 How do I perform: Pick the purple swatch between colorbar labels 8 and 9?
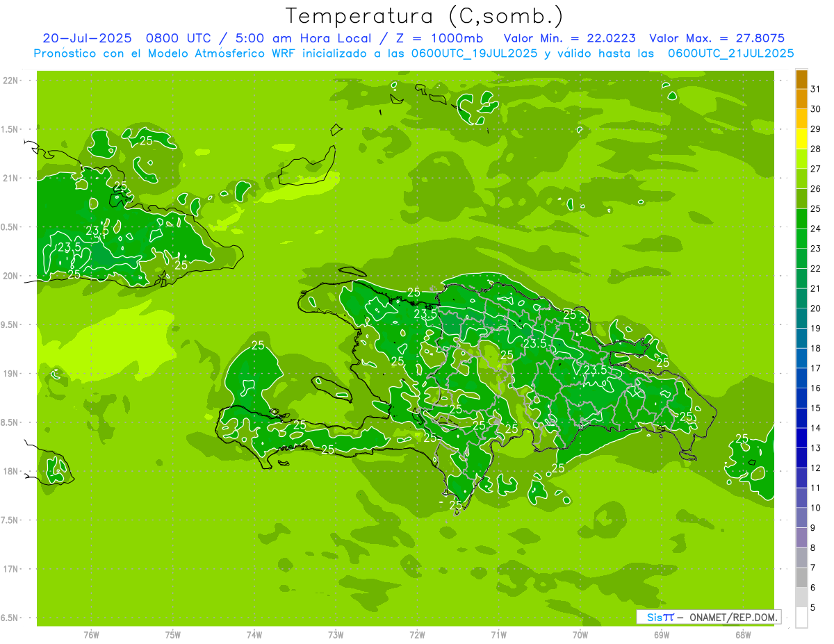click(801, 538)
